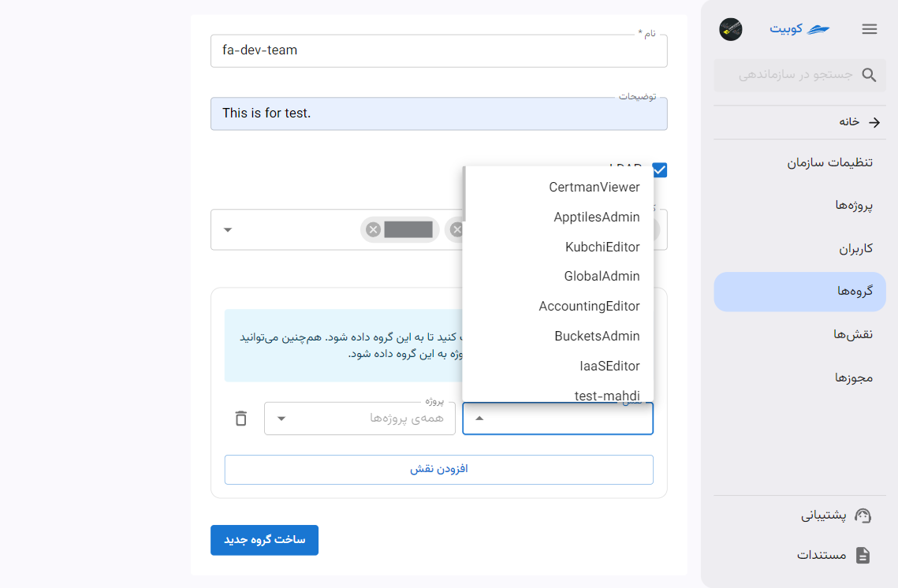Click the Kubit ship logo

tap(818, 29)
